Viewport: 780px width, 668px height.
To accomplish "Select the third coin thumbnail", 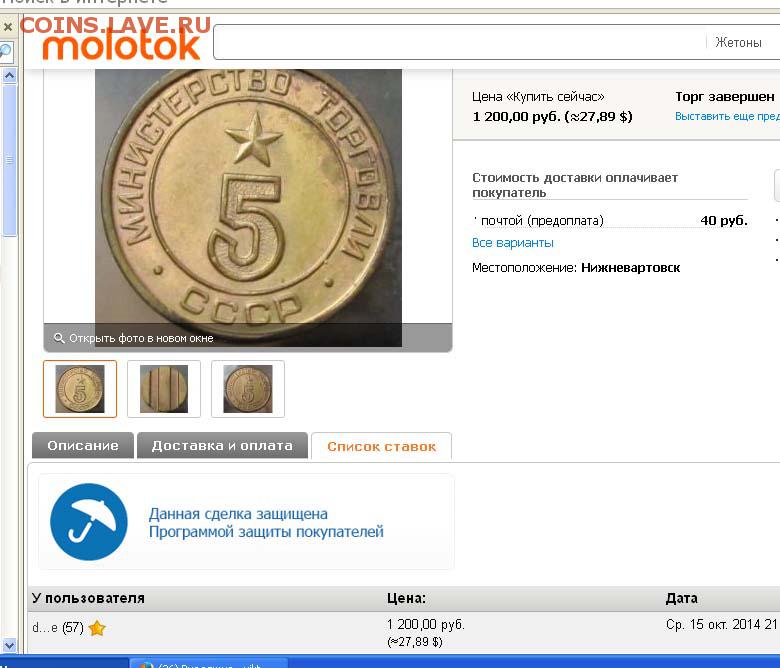I will [x=248, y=389].
